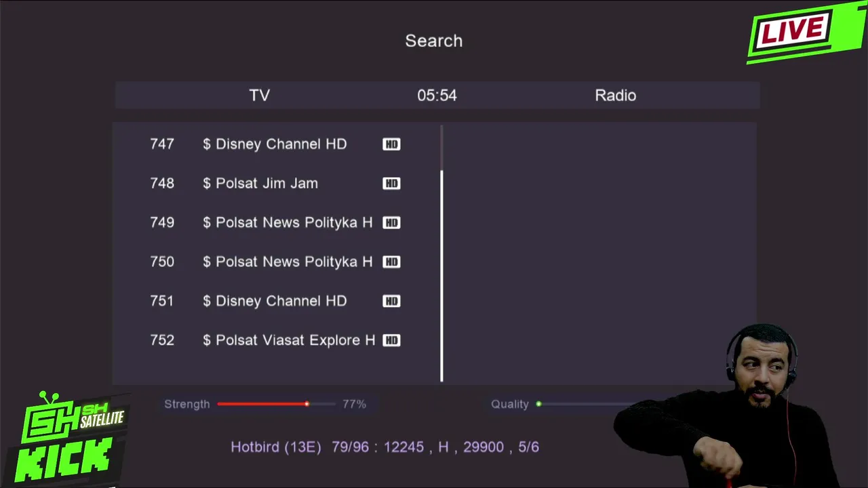Click the HD icon for channel 751
Image resolution: width=868 pixels, height=488 pixels.
[391, 302]
